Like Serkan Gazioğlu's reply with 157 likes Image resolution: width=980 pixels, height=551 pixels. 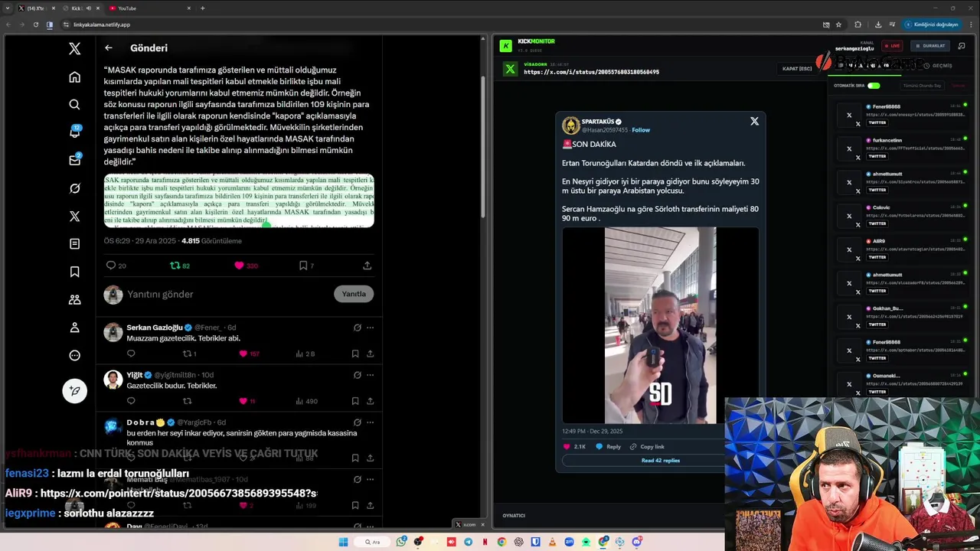243,354
